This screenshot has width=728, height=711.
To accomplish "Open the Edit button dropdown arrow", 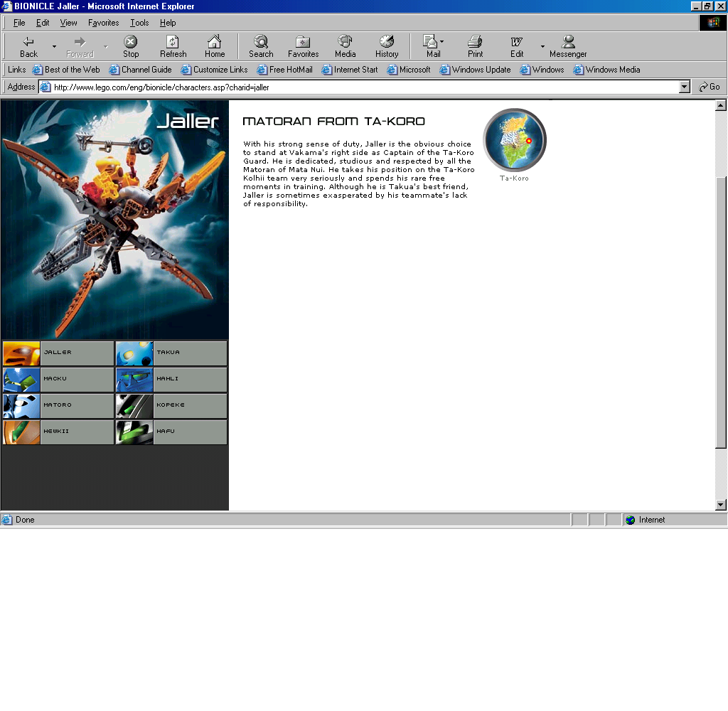I will [x=542, y=46].
